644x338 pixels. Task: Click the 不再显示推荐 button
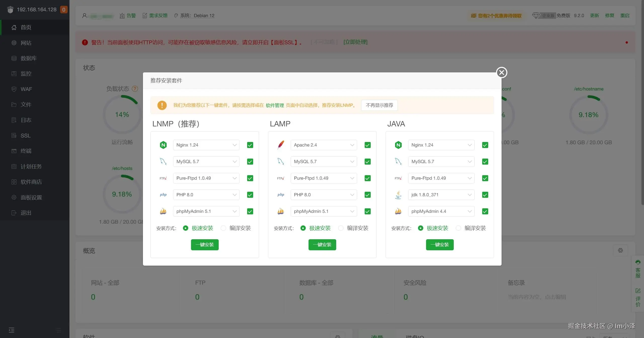(x=379, y=105)
